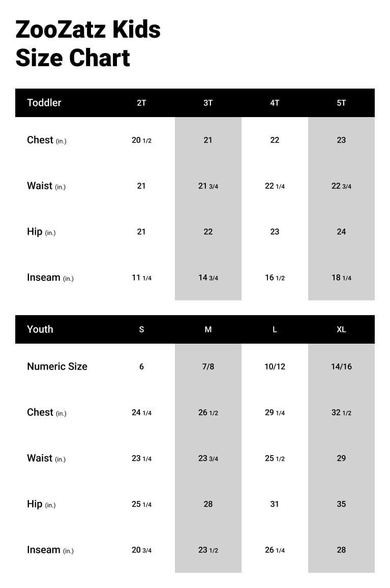Viewport: 390px width, 588px height.
Task: Click the 4T column header
Action: 275,103
